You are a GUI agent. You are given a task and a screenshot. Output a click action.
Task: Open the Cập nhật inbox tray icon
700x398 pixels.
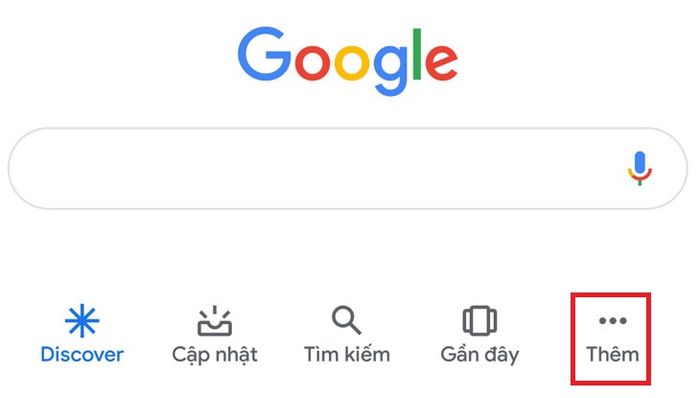(x=215, y=321)
